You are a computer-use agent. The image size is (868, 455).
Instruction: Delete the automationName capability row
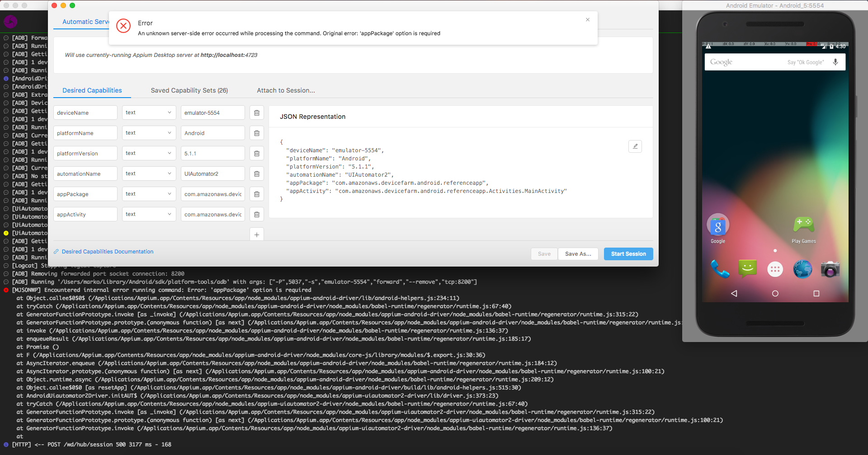257,174
